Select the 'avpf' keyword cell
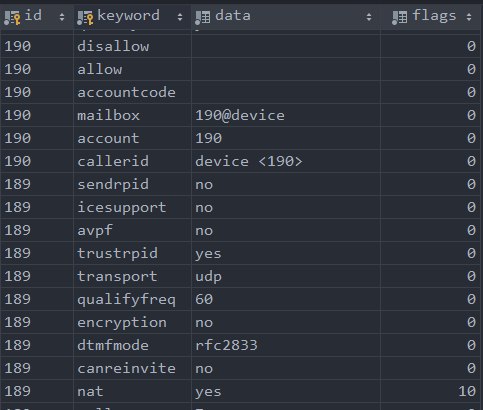This screenshot has height=410, width=483. (132, 230)
